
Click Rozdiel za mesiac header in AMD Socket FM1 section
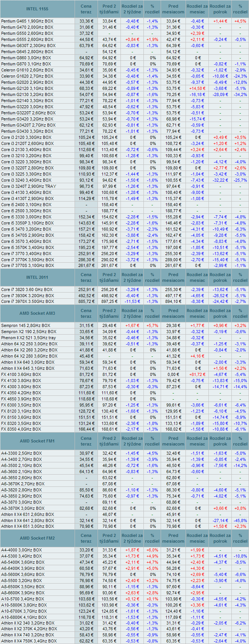[197, 441]
